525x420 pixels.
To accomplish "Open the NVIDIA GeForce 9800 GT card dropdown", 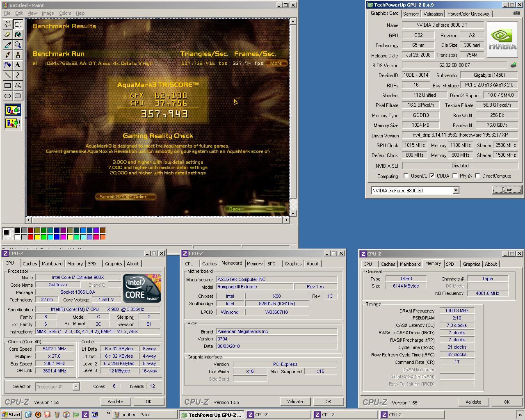I will 455,190.
